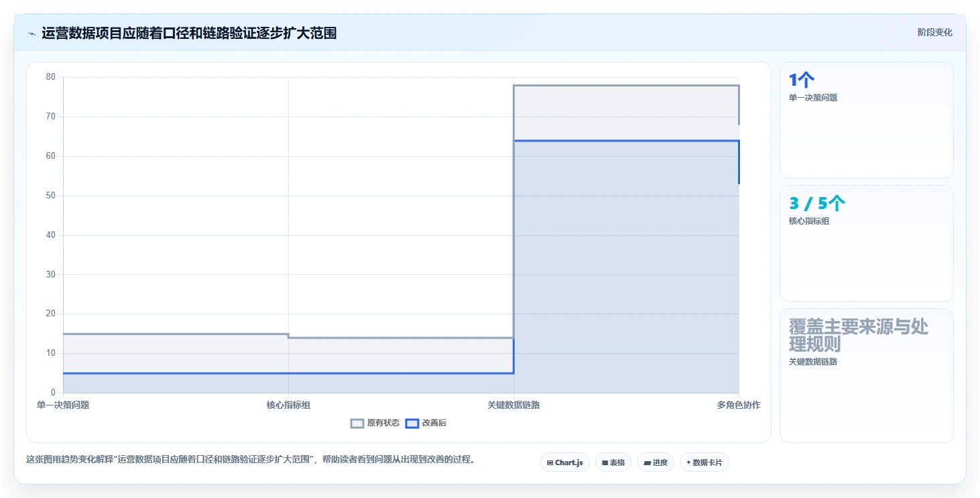The height and width of the screenshot is (498, 980).
Task: Click the 关键数据链路 card subtitle text
Action: click(813, 362)
